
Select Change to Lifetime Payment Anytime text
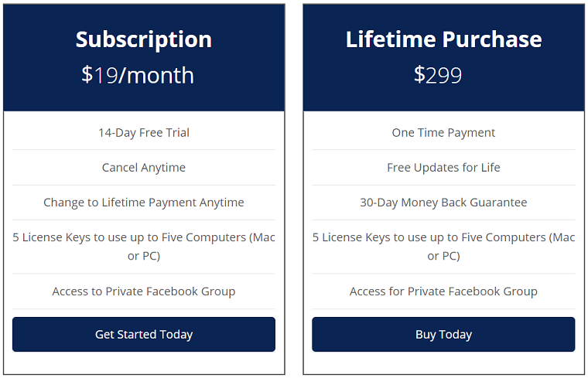point(144,203)
